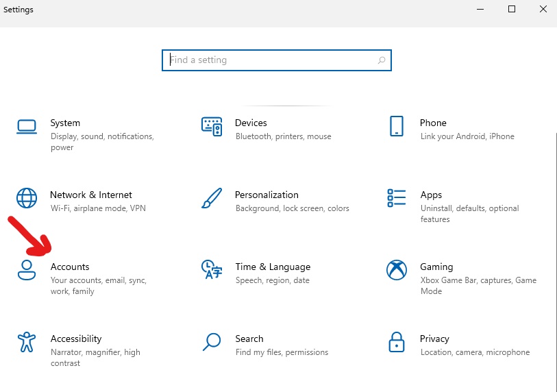Click the Network & Internet globe icon
The width and height of the screenshot is (557, 392).
26,198
